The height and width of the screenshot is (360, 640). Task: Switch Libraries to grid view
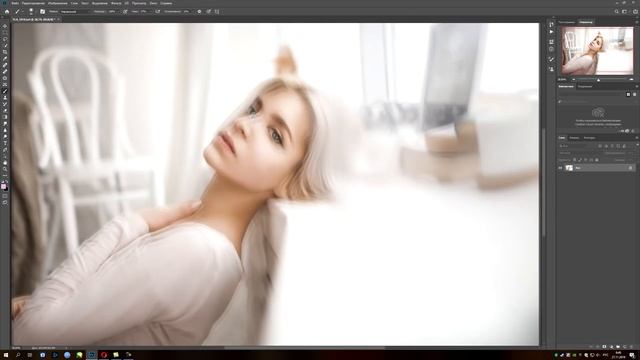click(x=629, y=94)
